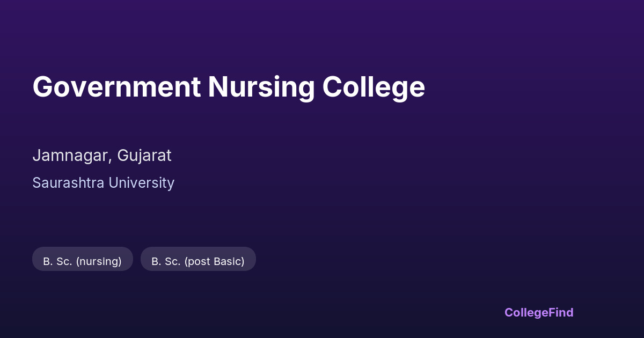This screenshot has width=644, height=338.
Task: Open the Saurashtra University affiliation text
Action: coord(103,183)
